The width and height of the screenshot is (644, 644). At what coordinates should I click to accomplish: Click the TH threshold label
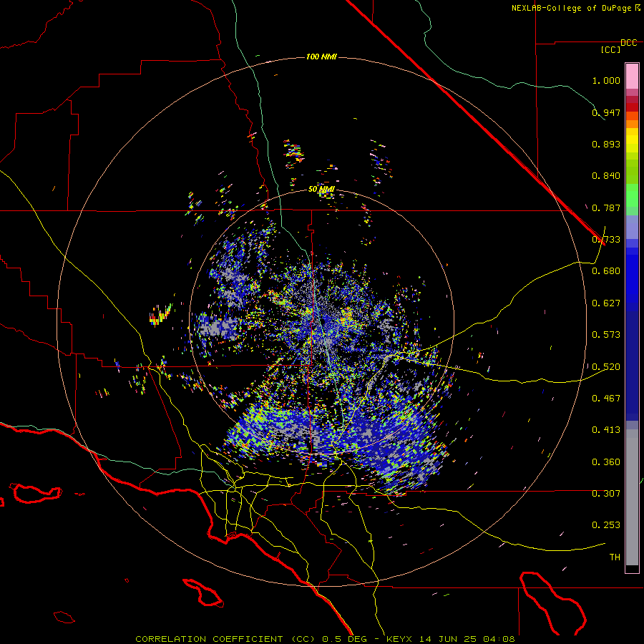point(615,557)
